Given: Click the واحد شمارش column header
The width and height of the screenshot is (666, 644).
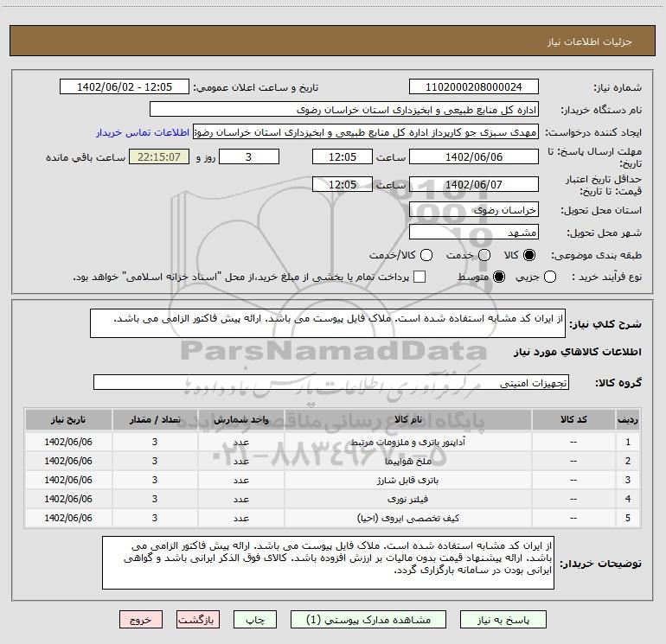Looking at the screenshot, I should [240, 419].
